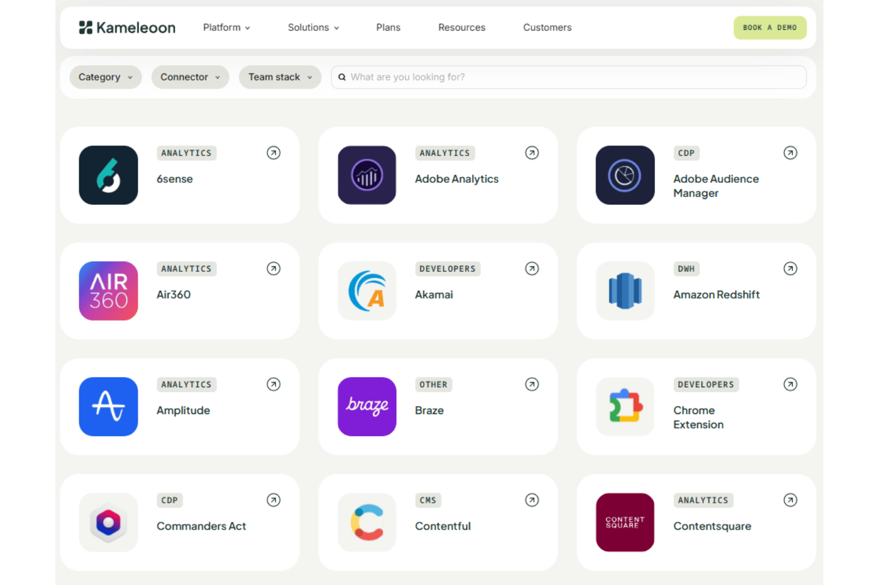Select the Air360 logo icon
Screen dimensions: 882x588
pos(108,291)
